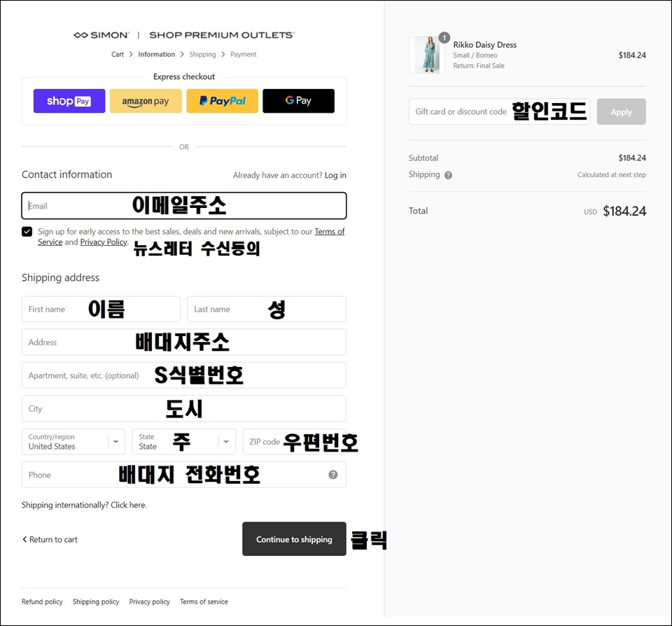Viewport: 672px width, 626px height.
Task: Click the Address field
Action: [x=184, y=342]
